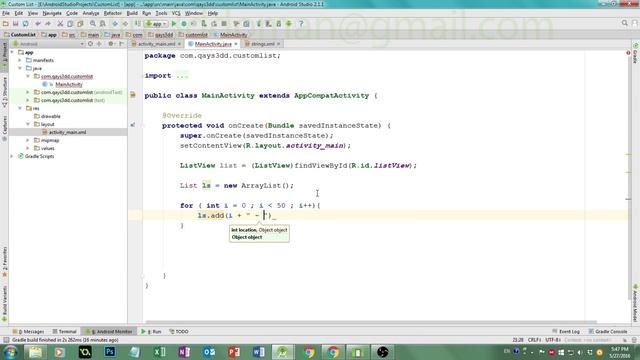
Task: Close the MainActivity.java tab
Action: [x=236, y=44]
